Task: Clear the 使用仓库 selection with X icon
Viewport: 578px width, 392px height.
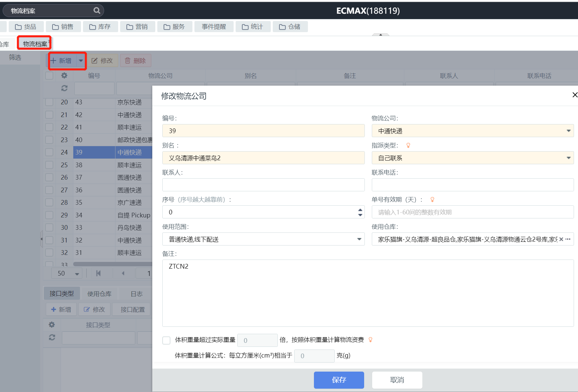Action: (561, 239)
